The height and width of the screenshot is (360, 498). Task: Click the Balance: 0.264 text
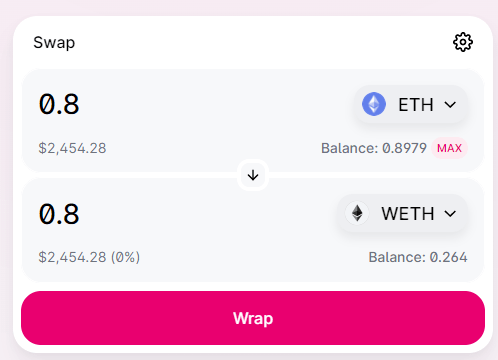pyautogui.click(x=418, y=257)
